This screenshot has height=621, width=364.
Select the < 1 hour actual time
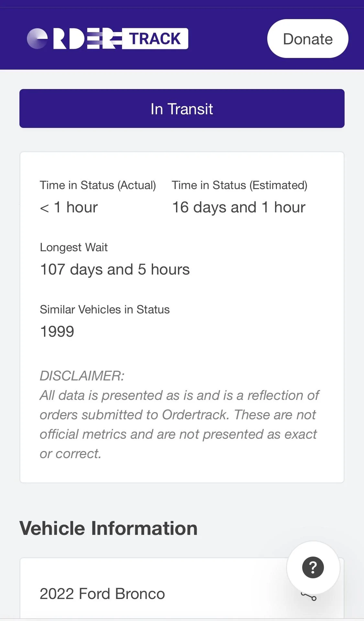tap(69, 207)
